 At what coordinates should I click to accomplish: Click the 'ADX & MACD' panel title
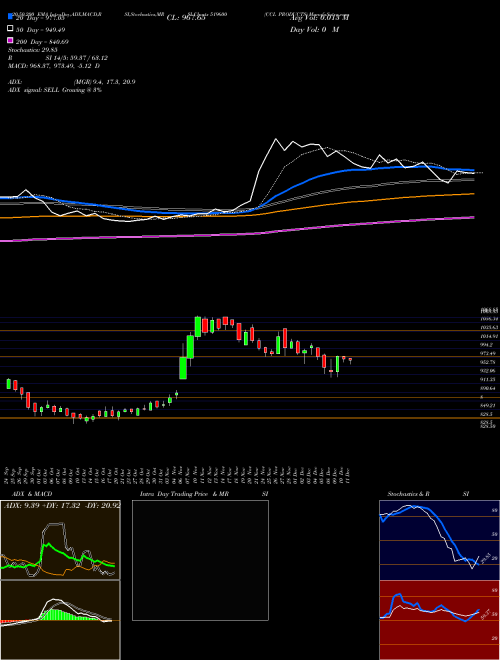(x=32, y=494)
